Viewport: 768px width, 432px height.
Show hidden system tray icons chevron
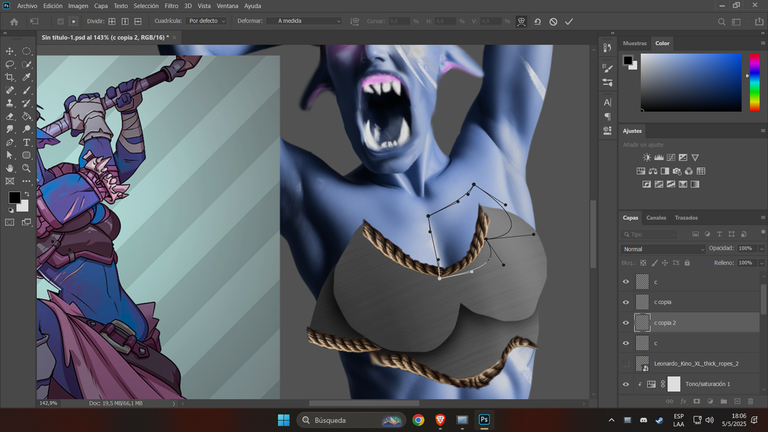point(611,420)
